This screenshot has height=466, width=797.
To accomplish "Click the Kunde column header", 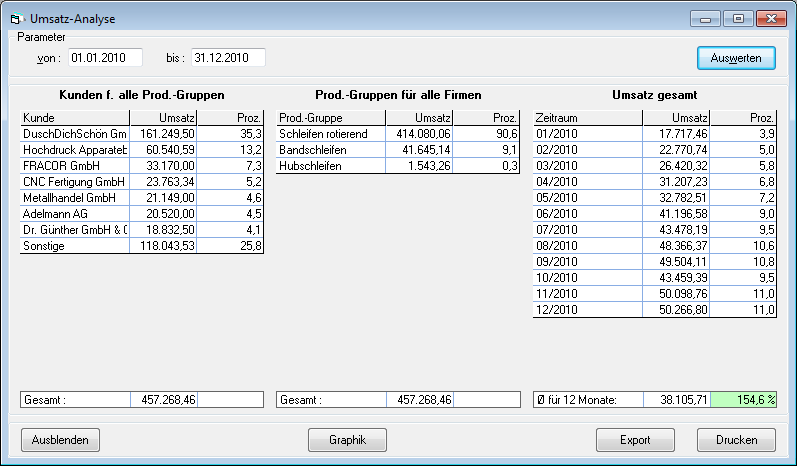I will coord(74,117).
